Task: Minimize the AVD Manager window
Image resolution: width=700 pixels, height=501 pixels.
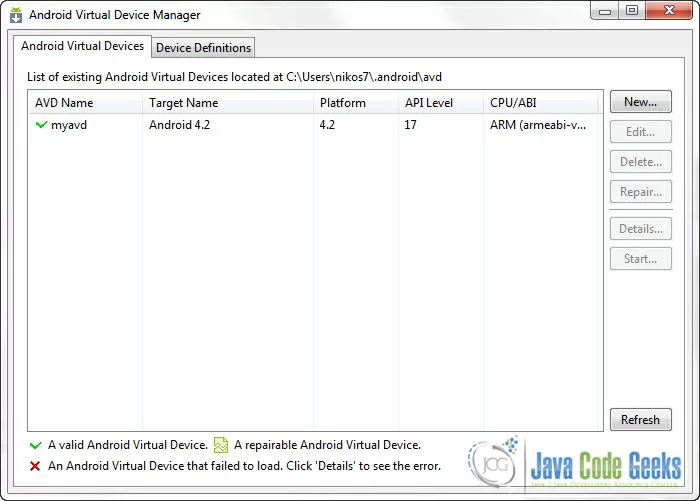Action: (x=605, y=11)
